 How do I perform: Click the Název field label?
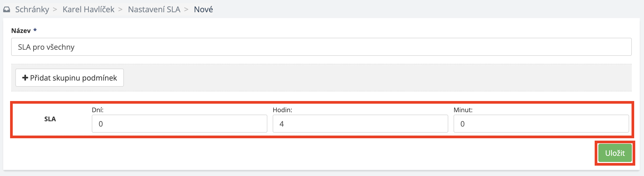21,31
